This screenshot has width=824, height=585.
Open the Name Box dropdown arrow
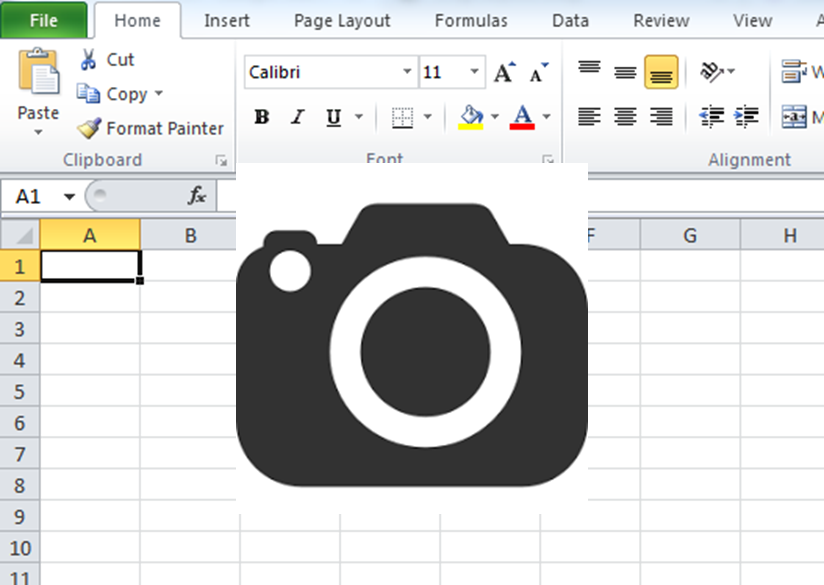[69, 196]
